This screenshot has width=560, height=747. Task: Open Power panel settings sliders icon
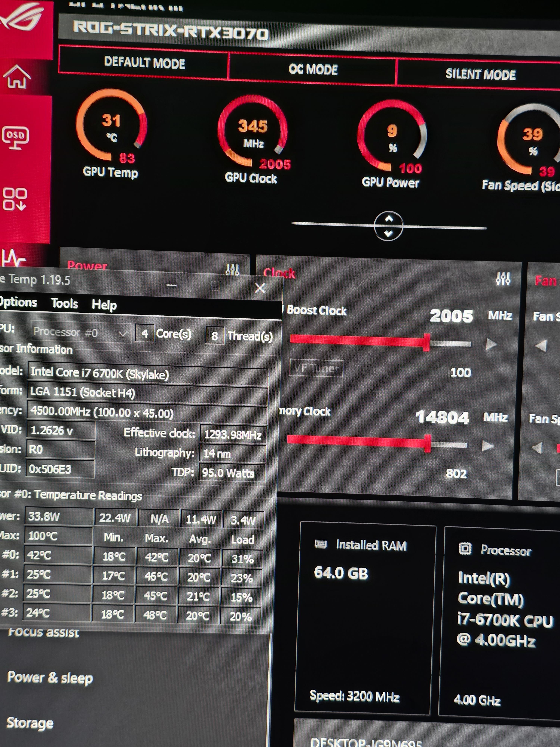coord(233,269)
